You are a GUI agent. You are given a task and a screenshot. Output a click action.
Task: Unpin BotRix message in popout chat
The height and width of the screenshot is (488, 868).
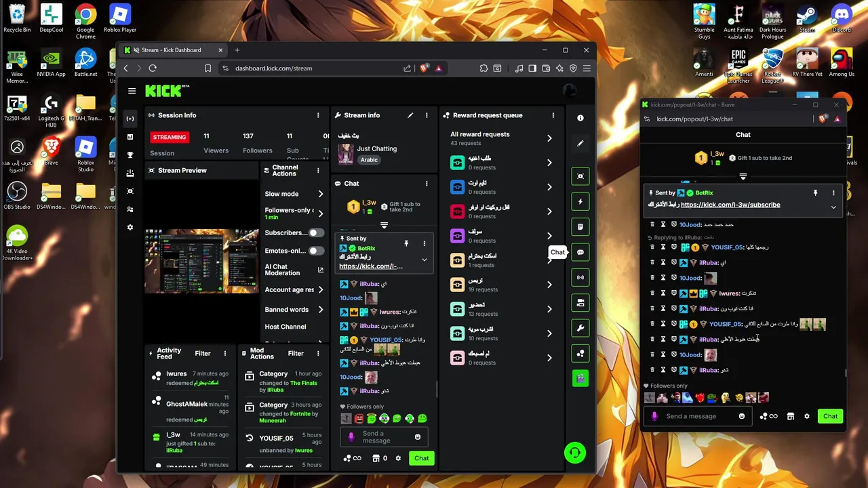coord(815,193)
